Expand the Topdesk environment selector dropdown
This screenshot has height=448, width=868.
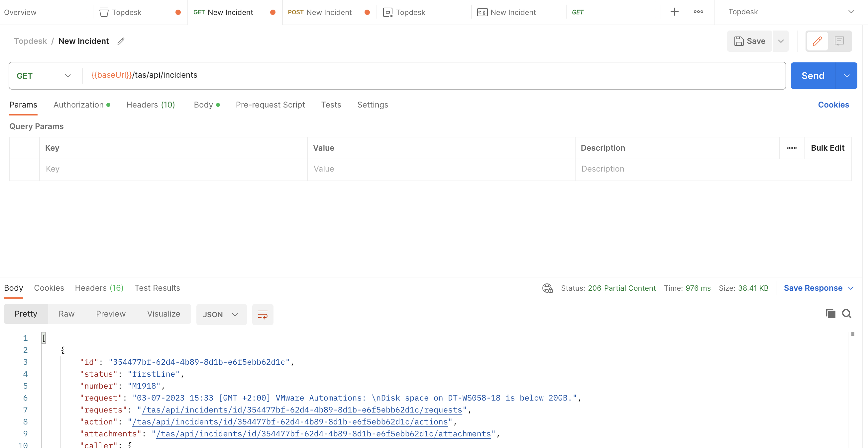[x=851, y=12]
